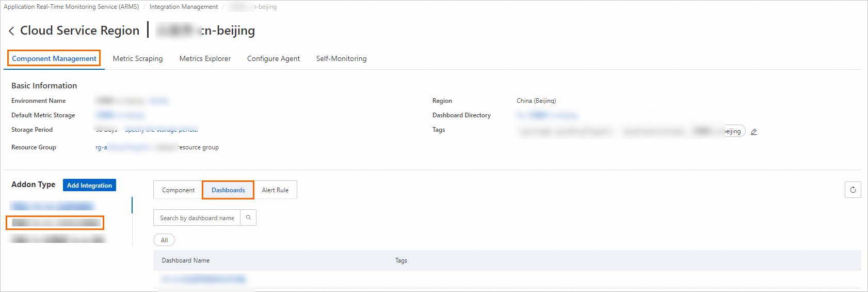Switch to the Metric Scraping tab
Viewport: 868px width, 292px height.
[x=138, y=58]
